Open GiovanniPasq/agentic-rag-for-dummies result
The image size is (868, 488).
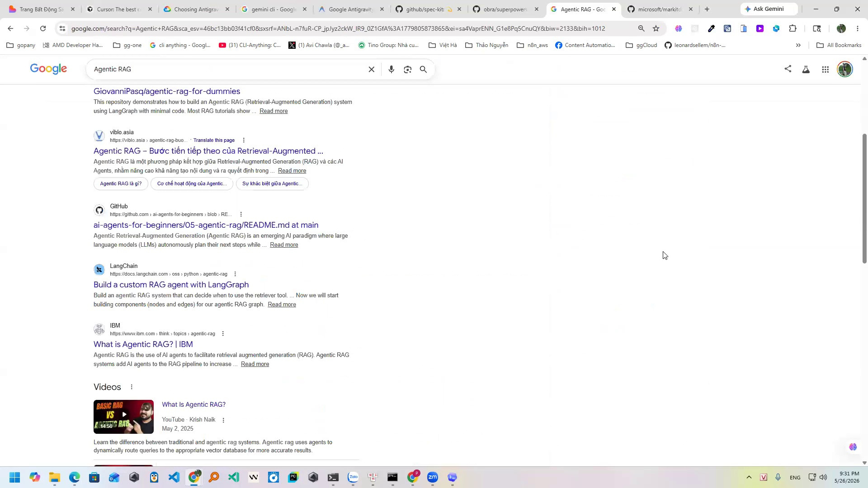pos(167,91)
